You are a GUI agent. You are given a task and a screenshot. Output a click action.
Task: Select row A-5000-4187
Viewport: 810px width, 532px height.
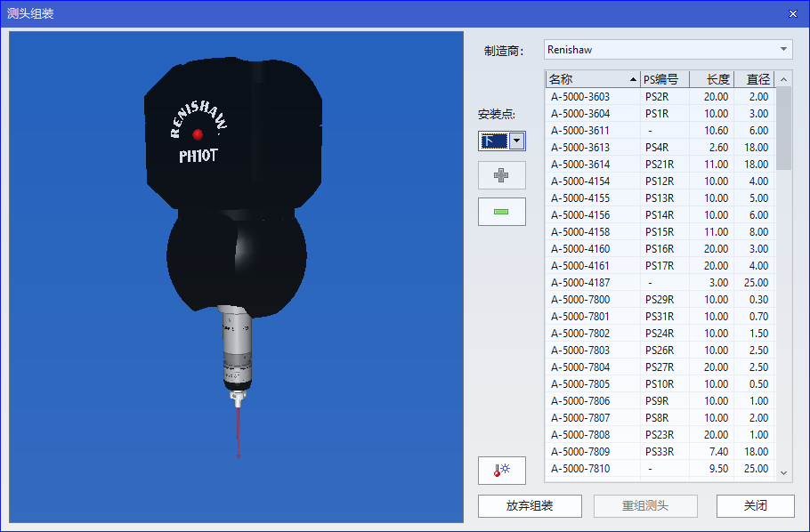[x=660, y=283]
